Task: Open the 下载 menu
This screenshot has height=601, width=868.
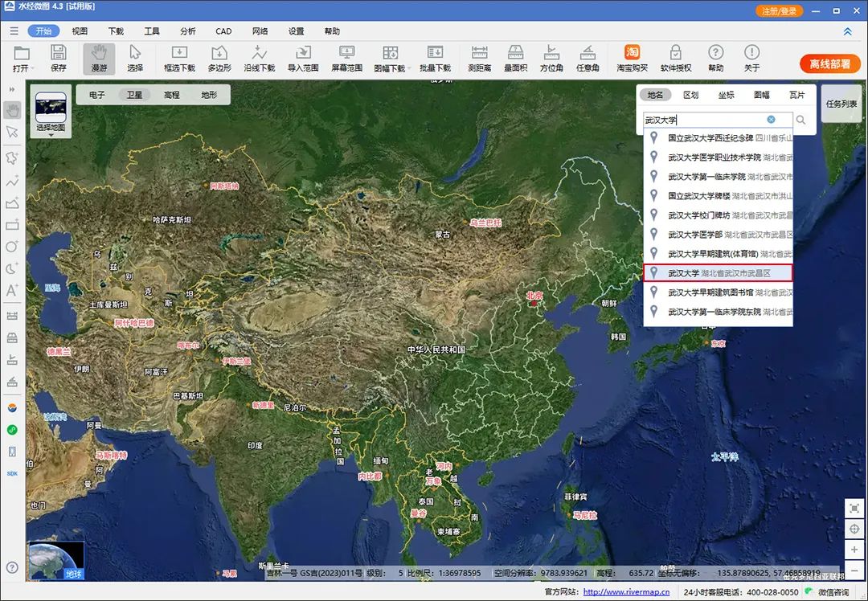Action: pyautogui.click(x=116, y=31)
